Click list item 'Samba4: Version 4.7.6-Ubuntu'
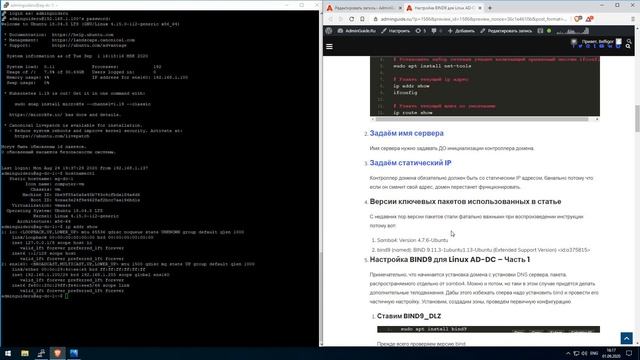Image resolution: width=640 pixels, height=360 pixels. 412,240
